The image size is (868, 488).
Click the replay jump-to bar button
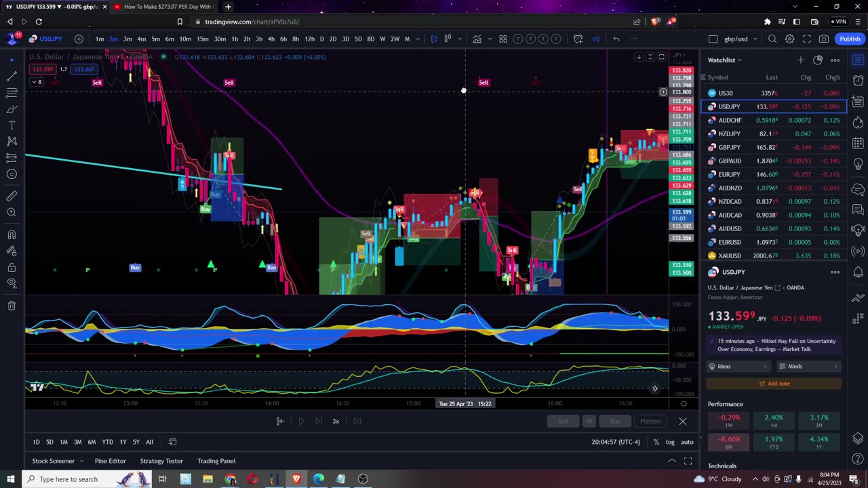click(280, 421)
